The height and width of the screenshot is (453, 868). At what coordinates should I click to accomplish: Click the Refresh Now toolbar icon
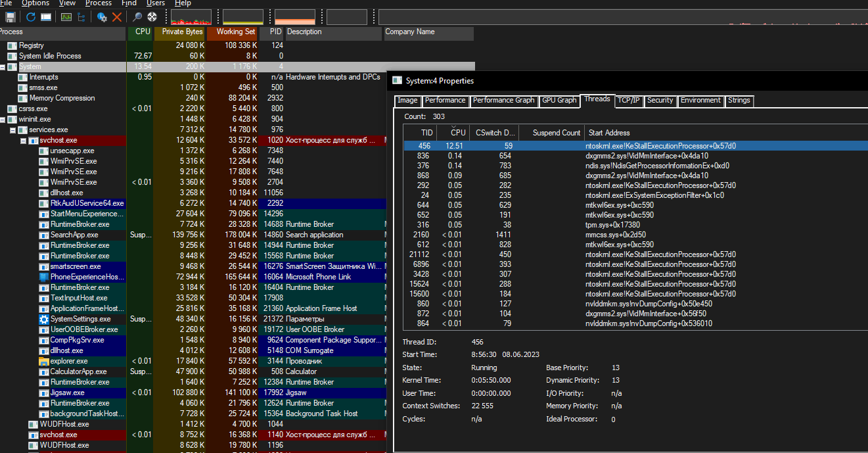tap(31, 17)
